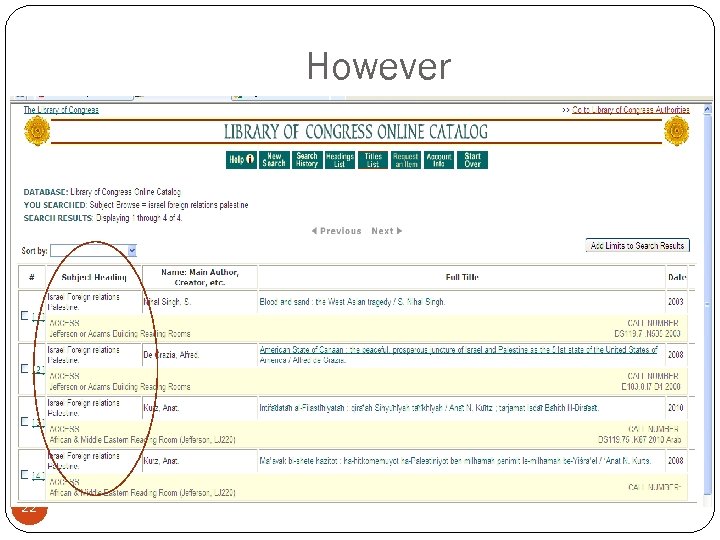Viewport: 720px width, 540px height.
Task: Click the Library of Congress Online Catalog banner
Action: coord(356,132)
